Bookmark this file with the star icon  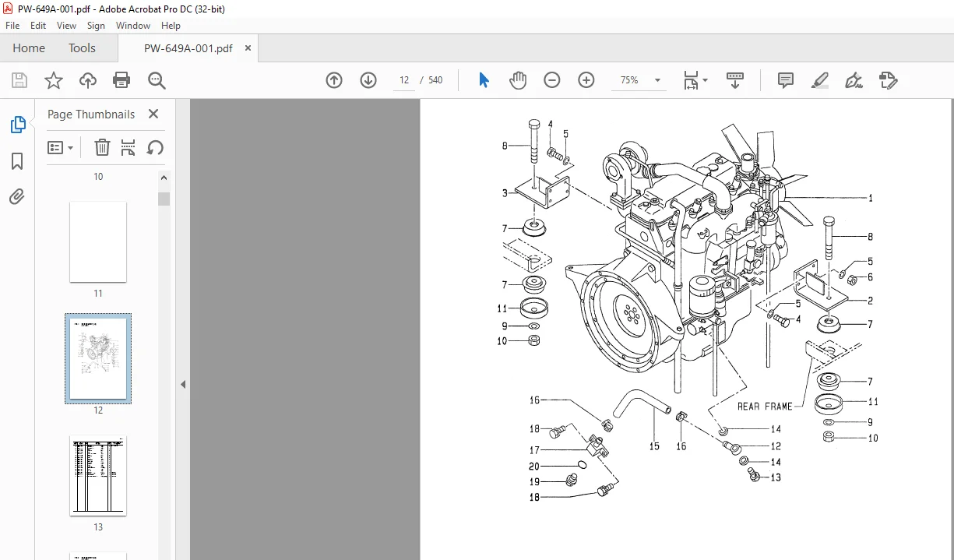(53, 80)
